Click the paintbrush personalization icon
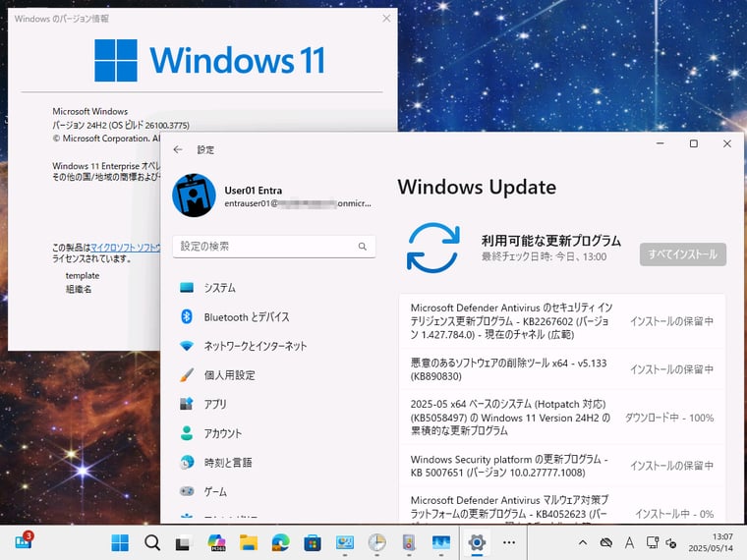 click(187, 374)
